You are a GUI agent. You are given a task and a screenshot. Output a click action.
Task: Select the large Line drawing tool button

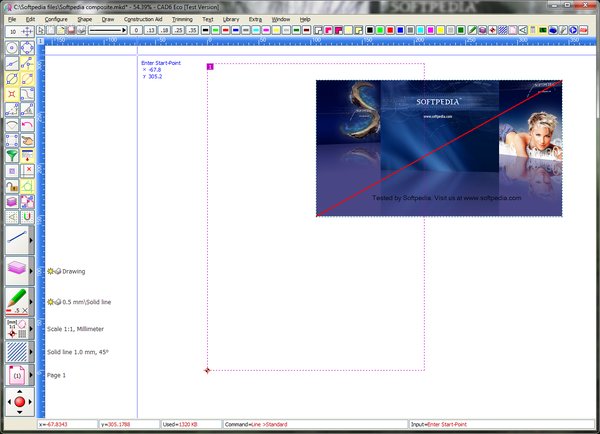click(17, 240)
